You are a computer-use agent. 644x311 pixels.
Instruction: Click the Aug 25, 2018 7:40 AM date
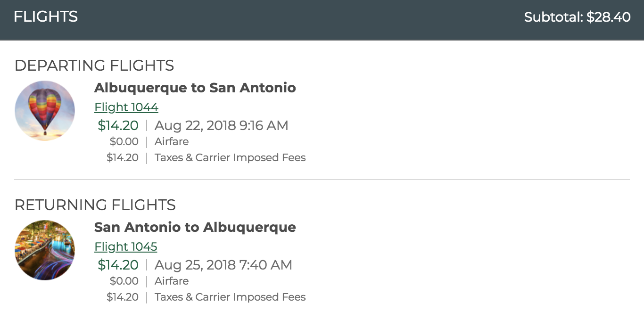coord(223,265)
